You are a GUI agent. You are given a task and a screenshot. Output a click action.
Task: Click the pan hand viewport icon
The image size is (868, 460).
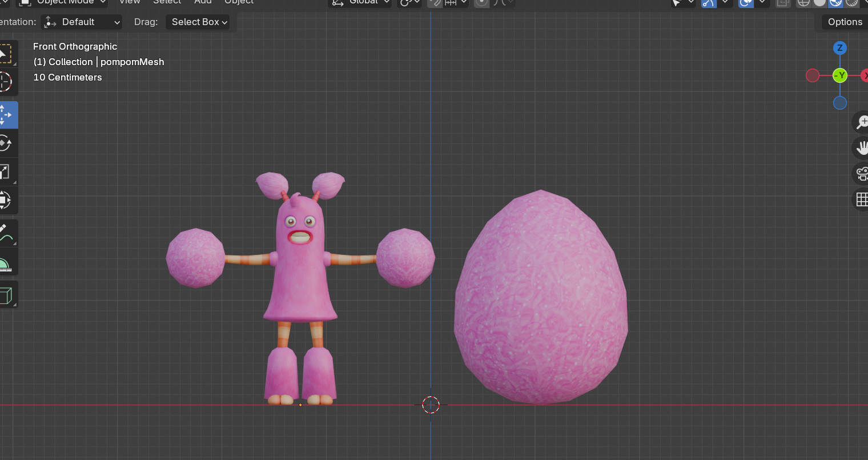click(x=861, y=147)
